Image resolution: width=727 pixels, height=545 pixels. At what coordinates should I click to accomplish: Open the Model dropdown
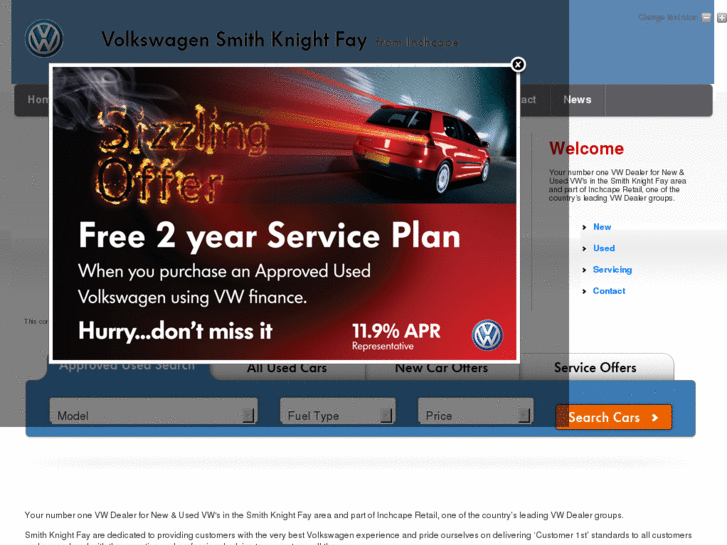pyautogui.click(x=153, y=411)
